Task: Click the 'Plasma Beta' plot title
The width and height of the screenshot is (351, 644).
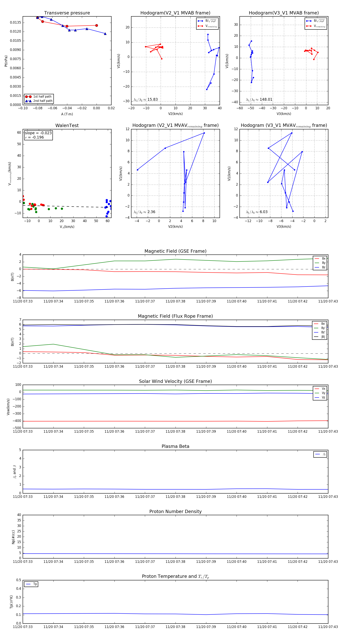Action: click(x=175, y=446)
